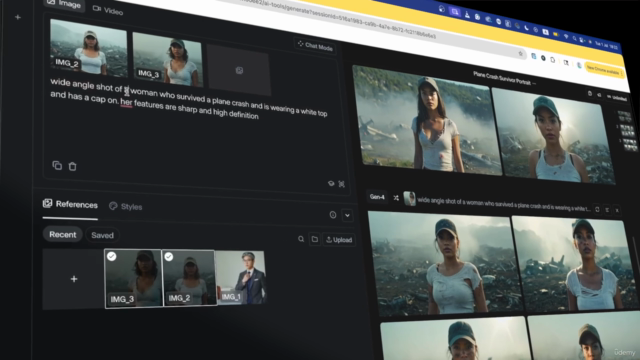Deselect the IMG_2 reference checkbox
Viewport: 640px width, 360px height.
click(x=169, y=257)
